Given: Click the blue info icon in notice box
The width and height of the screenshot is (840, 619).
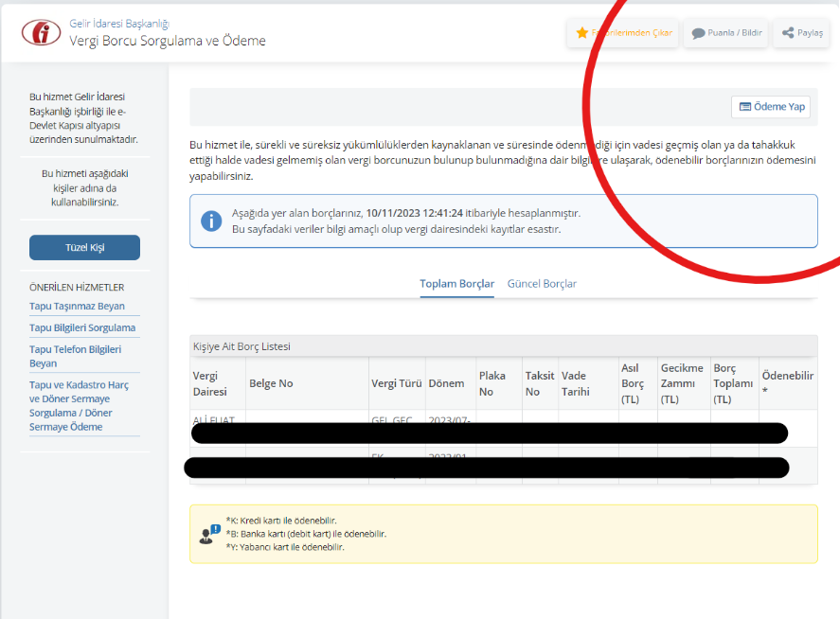Looking at the screenshot, I should [x=211, y=221].
